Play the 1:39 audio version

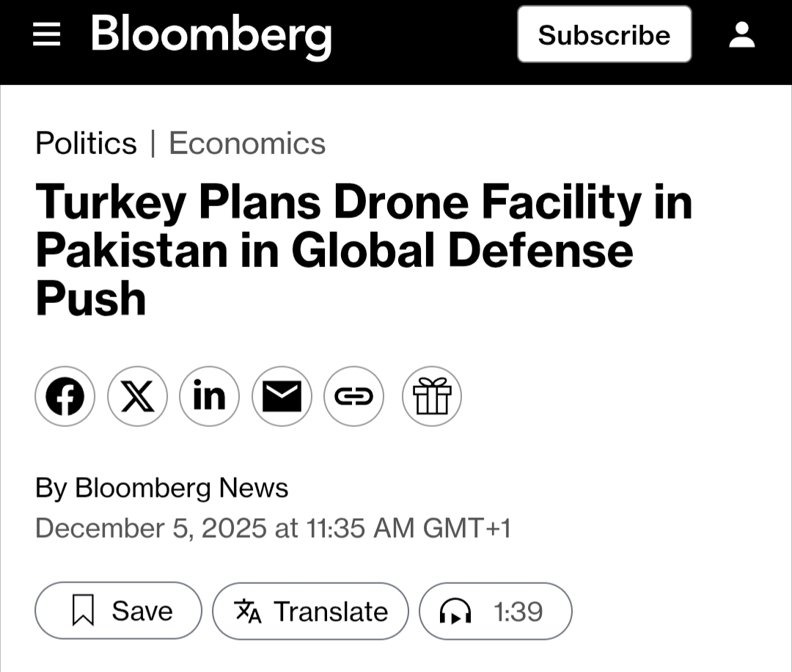point(495,611)
